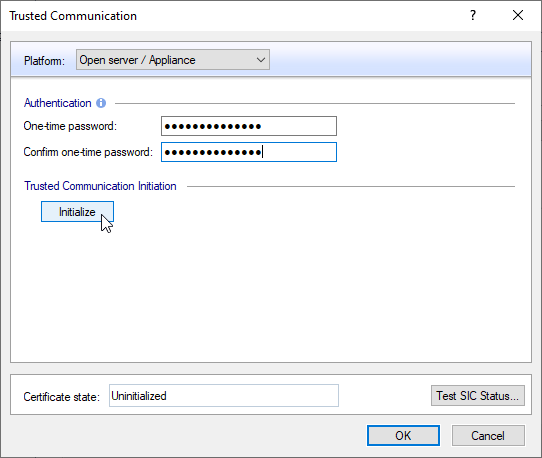Open the Platform dropdown
Screen dimensions: 542x458
pos(173,60)
